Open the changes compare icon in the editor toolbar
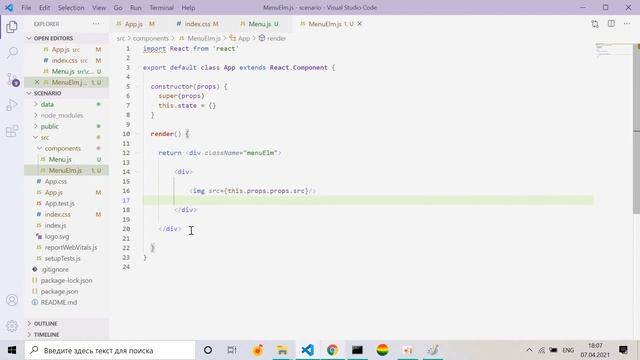 click(595, 24)
